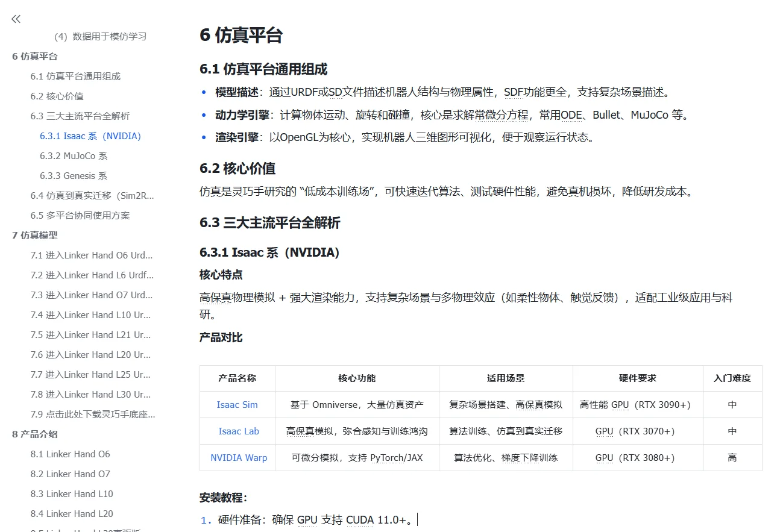Select '7 仿真模型' in the outline sidebar
780x532 pixels.
(35, 235)
